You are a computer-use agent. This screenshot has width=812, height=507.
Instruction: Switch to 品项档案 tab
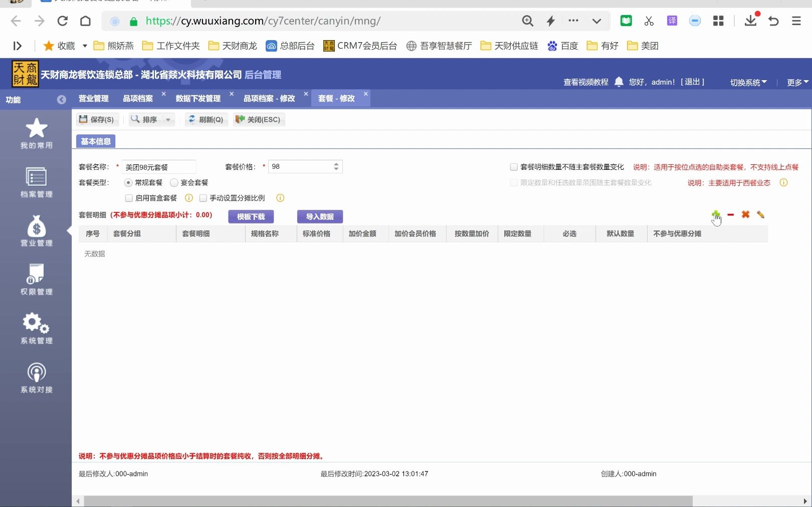click(x=138, y=98)
